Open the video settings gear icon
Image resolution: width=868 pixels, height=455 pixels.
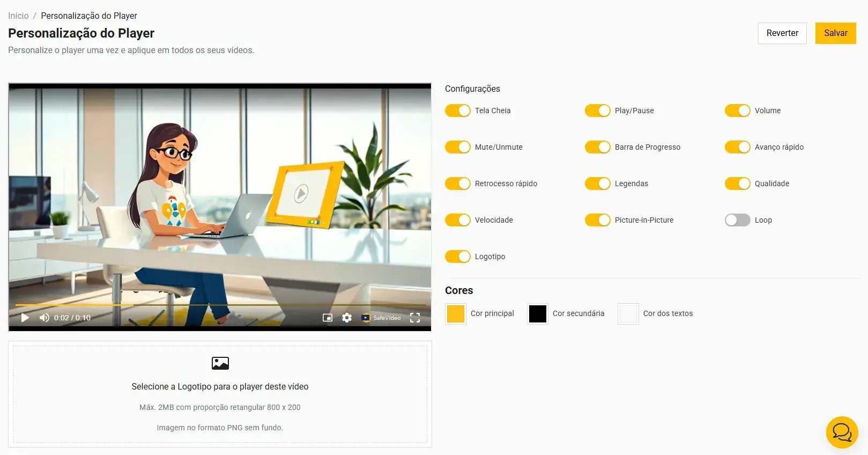[347, 318]
